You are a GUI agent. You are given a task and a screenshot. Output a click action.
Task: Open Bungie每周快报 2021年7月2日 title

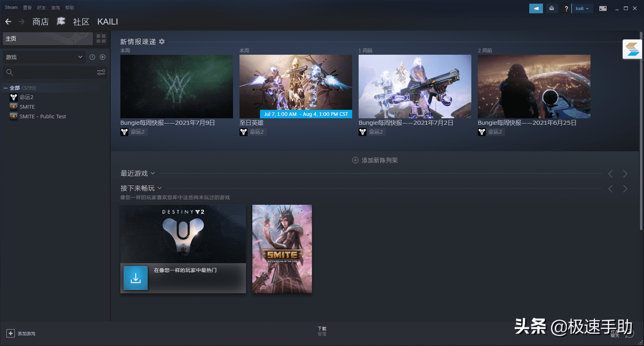pos(406,123)
